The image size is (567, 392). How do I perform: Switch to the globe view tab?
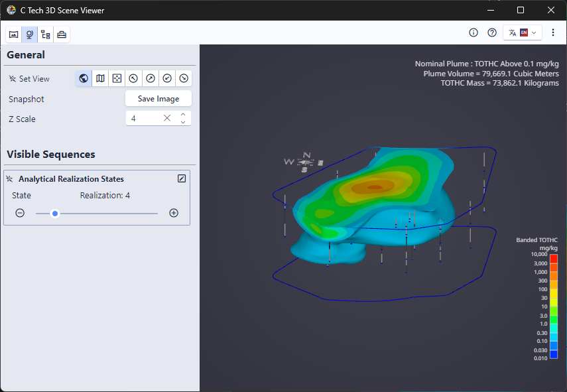(x=30, y=34)
